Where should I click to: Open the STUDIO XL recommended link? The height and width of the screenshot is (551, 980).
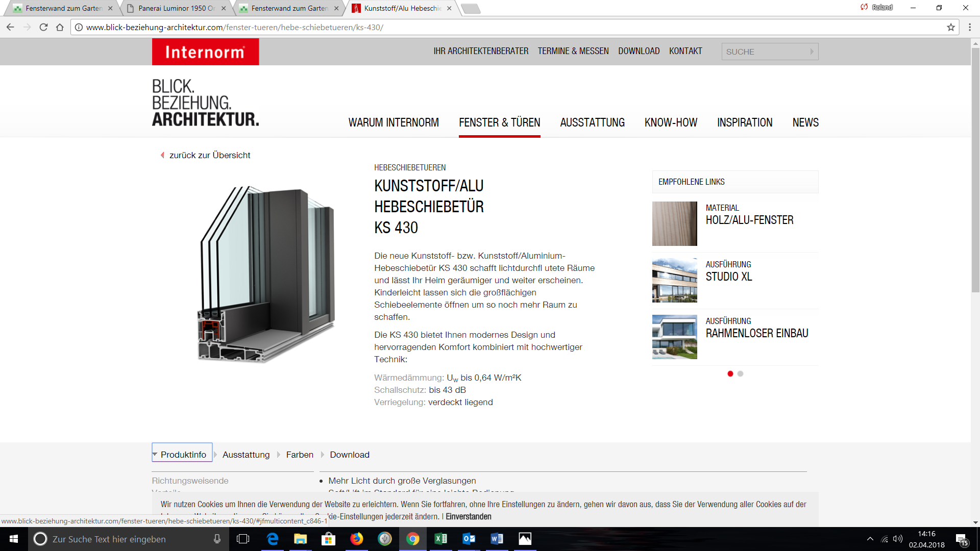click(729, 277)
